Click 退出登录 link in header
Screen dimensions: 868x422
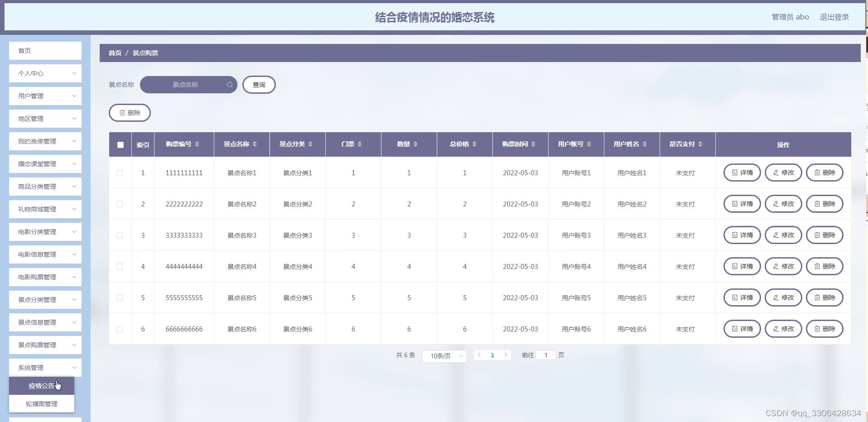[x=834, y=17]
